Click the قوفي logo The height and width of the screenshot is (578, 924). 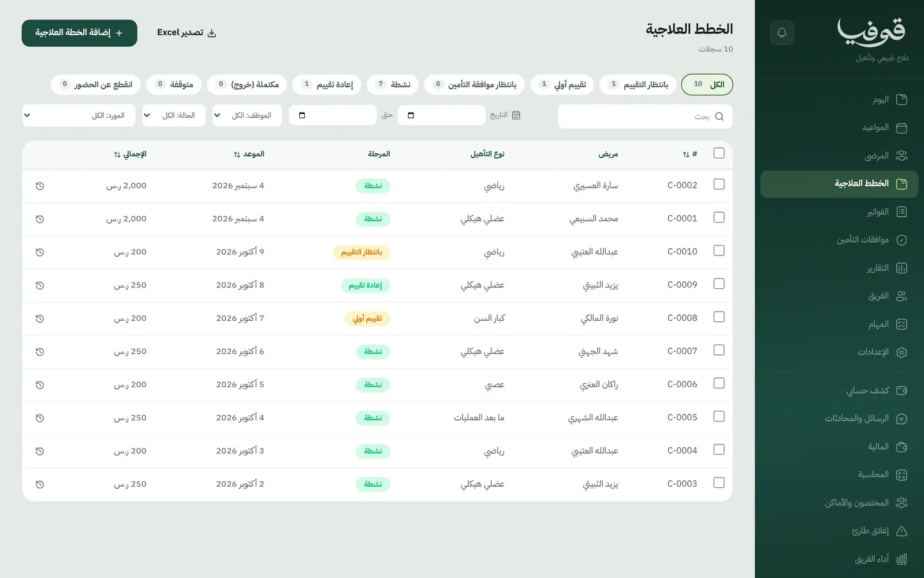[872, 32]
